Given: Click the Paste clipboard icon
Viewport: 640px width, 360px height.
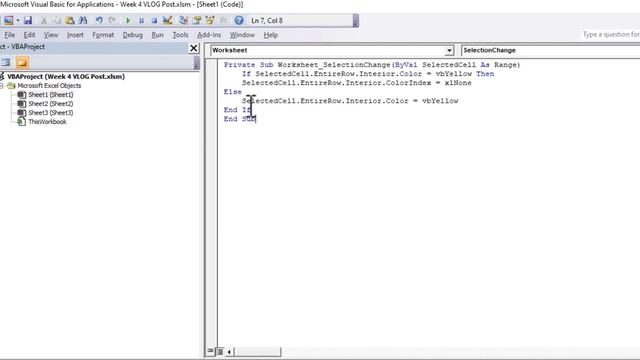Looking at the screenshot, I should point(70,20).
